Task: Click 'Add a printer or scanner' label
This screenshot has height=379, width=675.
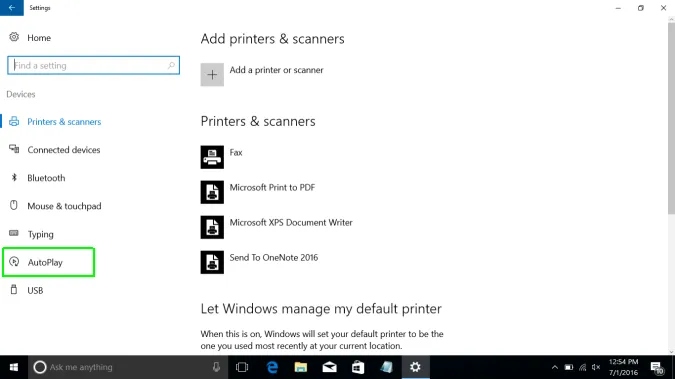Action: coord(276,70)
